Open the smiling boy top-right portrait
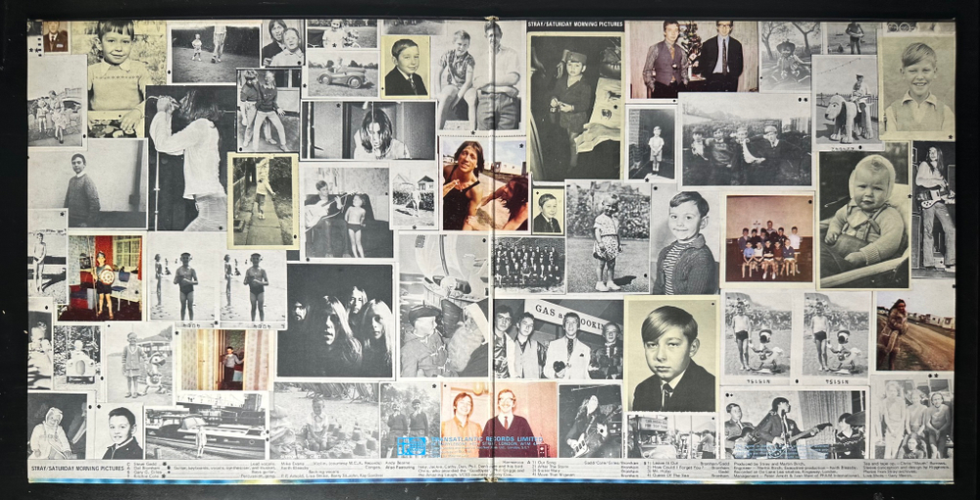This screenshot has width=980, height=500. pyautogui.click(x=917, y=86)
